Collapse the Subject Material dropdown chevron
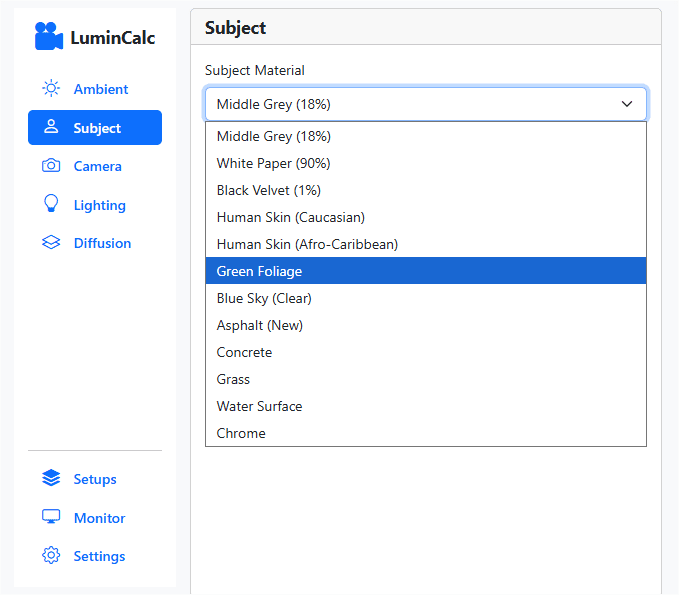 tap(627, 104)
